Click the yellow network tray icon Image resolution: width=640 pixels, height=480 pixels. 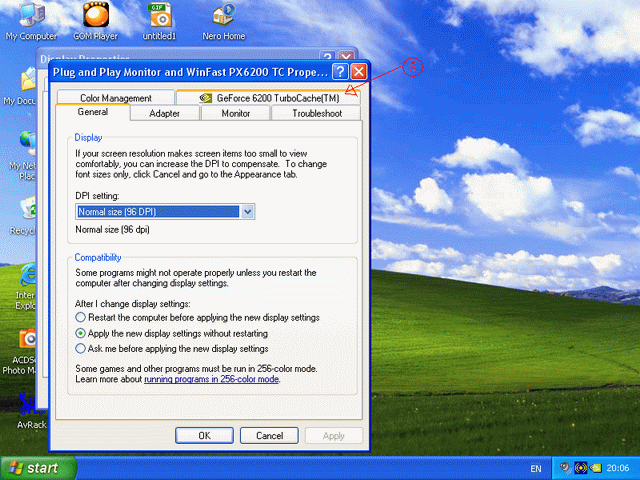[581, 468]
